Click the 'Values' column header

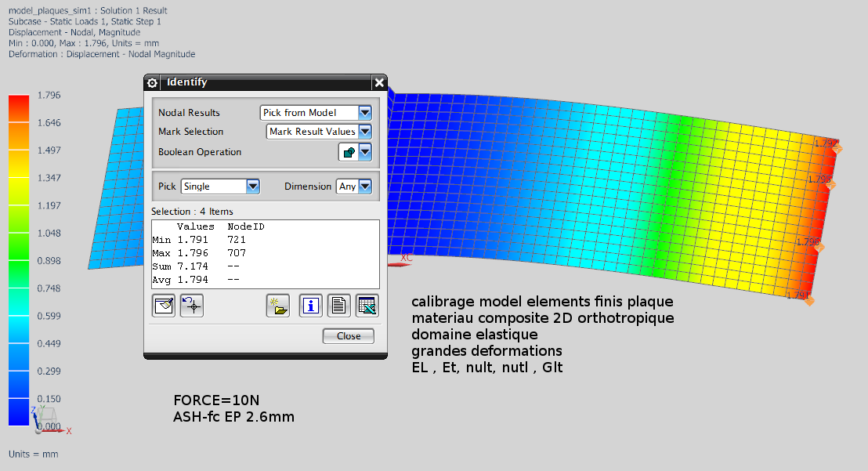pyautogui.click(x=195, y=226)
